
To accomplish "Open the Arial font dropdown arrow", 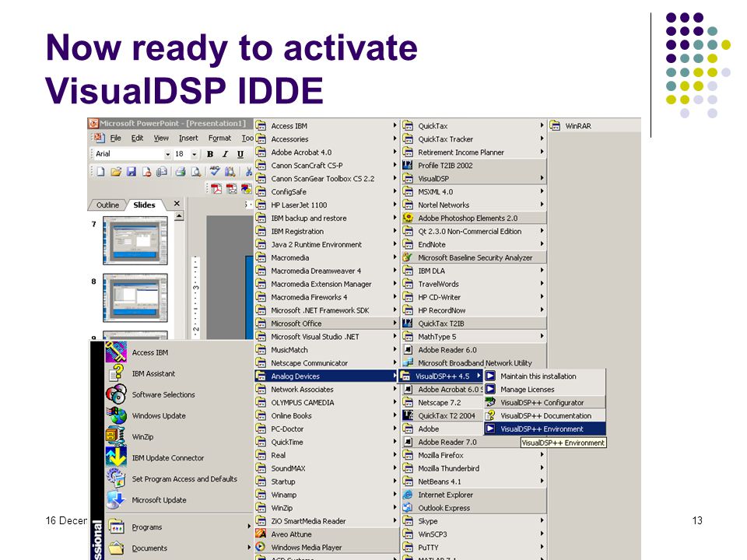I will tap(167, 154).
